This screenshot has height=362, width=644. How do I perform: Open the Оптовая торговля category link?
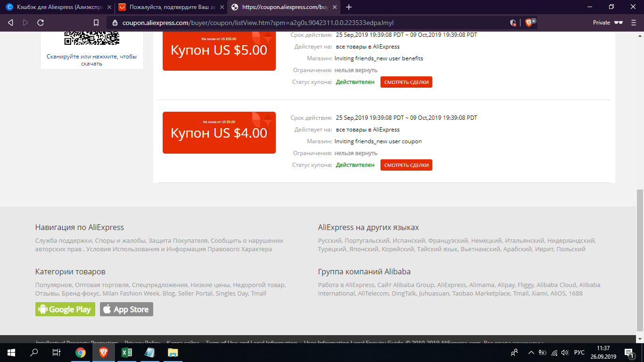(102, 285)
